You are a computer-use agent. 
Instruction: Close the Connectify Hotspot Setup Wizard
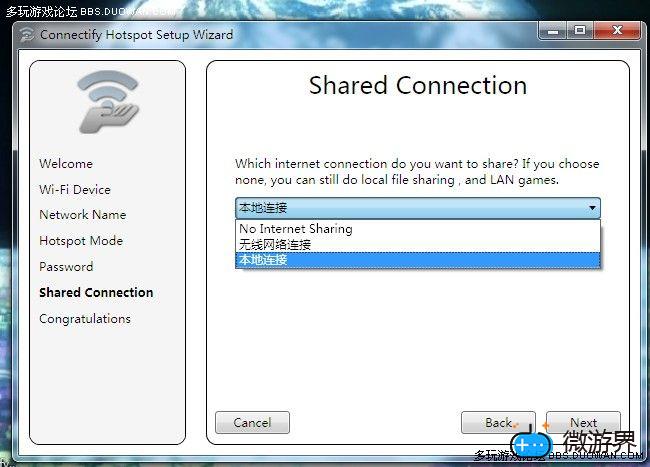[617, 31]
